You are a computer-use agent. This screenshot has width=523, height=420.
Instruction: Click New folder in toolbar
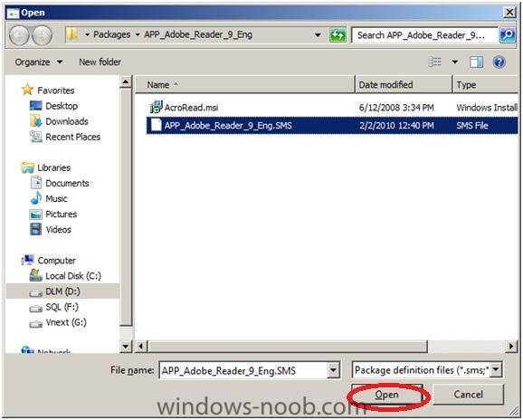click(100, 62)
